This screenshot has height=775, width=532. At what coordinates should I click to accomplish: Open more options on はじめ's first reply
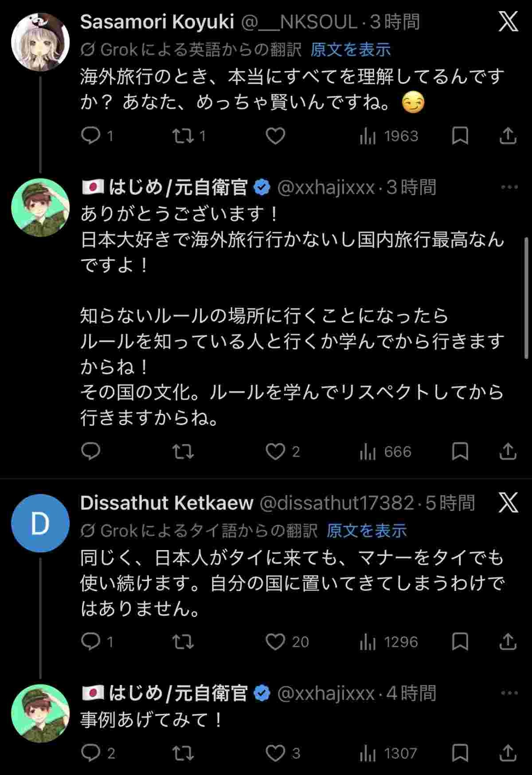[509, 187]
